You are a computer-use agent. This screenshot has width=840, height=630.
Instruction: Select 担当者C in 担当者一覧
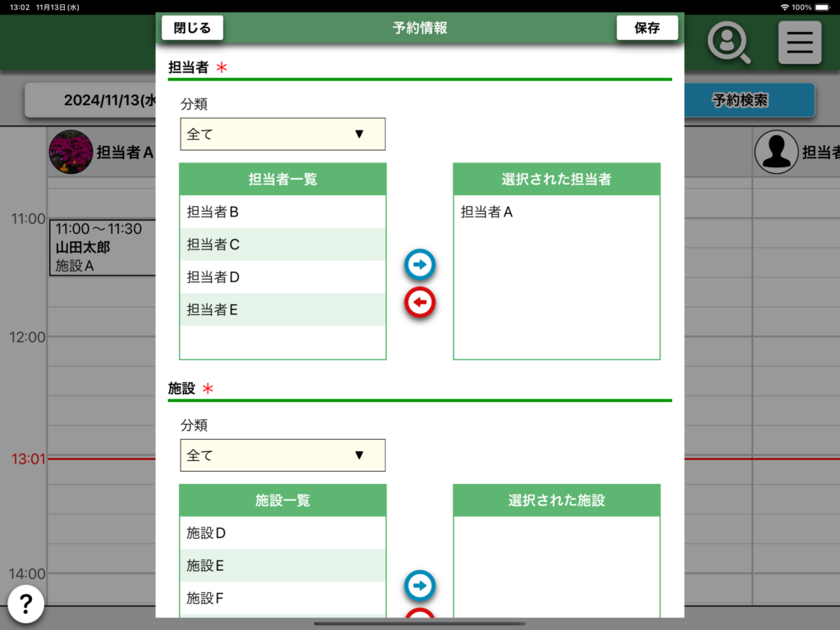pyautogui.click(x=282, y=244)
